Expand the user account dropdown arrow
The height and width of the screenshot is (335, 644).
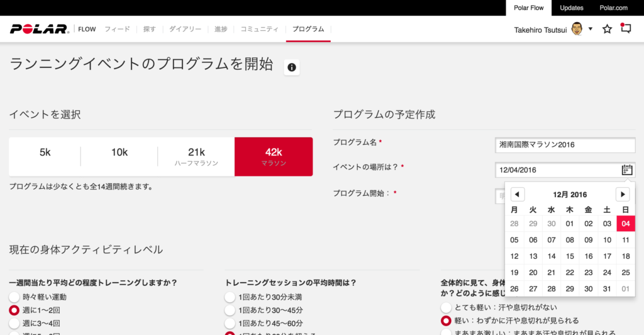pyautogui.click(x=591, y=29)
